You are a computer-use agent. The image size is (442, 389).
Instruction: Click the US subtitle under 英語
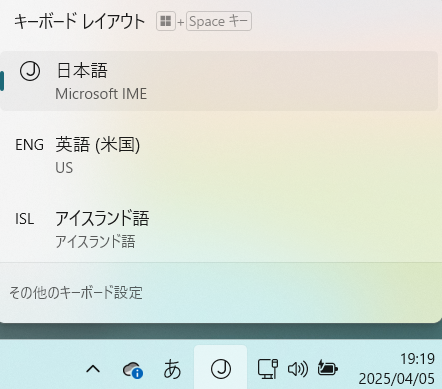point(64,168)
